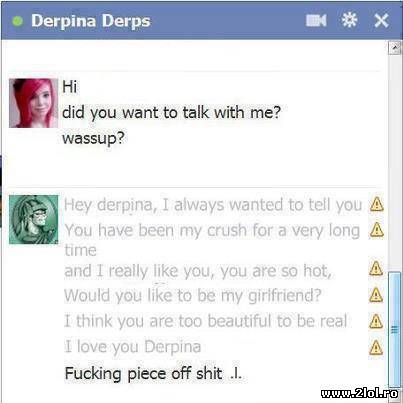The width and height of the screenshot is (403, 403).
Task: Click warning icon beside "too beautiful to be real"
Action: click(376, 321)
